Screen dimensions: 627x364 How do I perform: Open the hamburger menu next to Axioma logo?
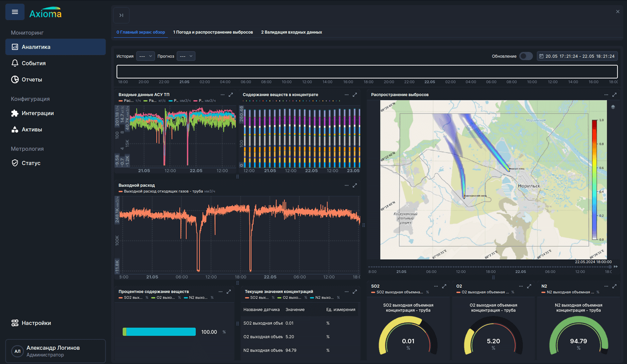pyautogui.click(x=15, y=12)
